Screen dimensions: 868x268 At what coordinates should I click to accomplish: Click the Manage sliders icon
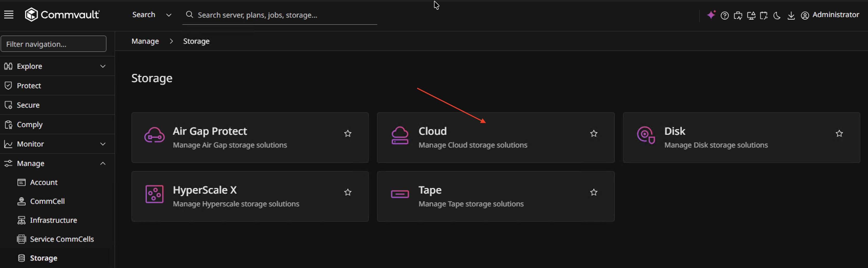pos(8,164)
